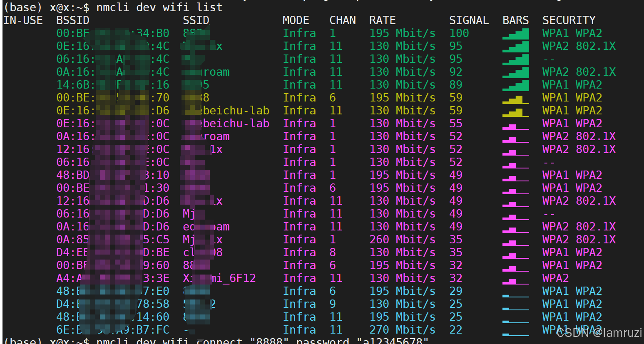Click the signal bars graphic for signal 100
The image size is (644, 344).
(x=516, y=34)
